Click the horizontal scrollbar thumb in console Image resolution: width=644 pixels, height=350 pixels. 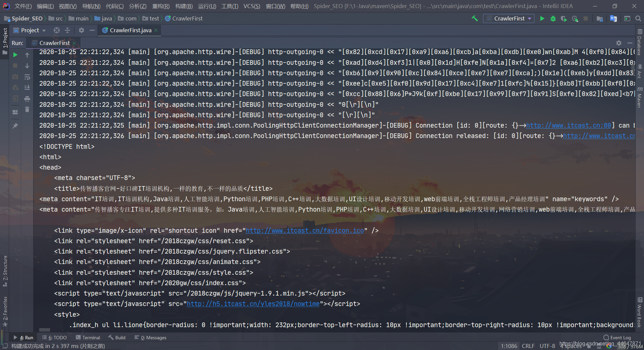(x=45, y=330)
